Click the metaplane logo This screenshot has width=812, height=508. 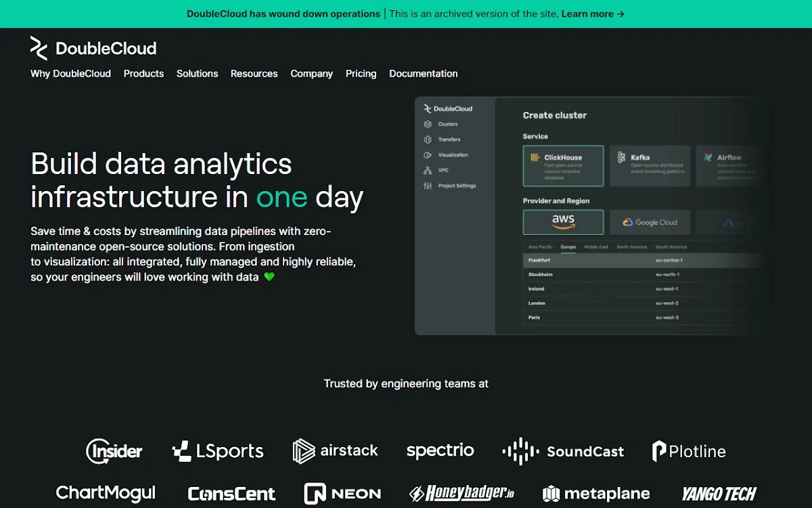596,494
